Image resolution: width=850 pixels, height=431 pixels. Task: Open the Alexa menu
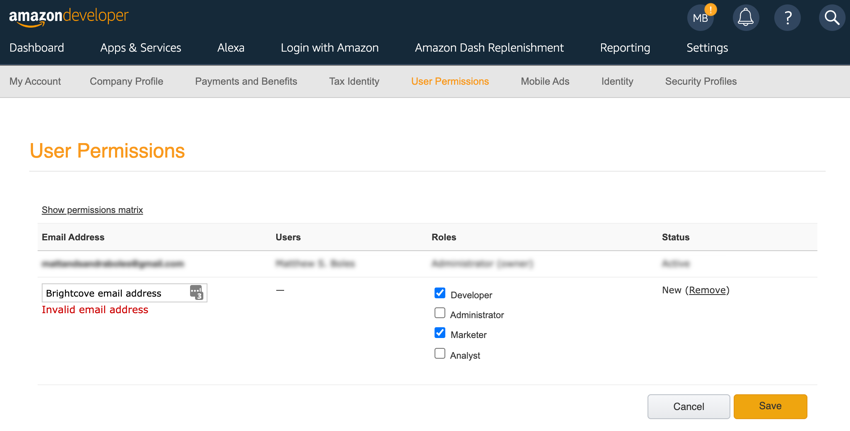230,48
